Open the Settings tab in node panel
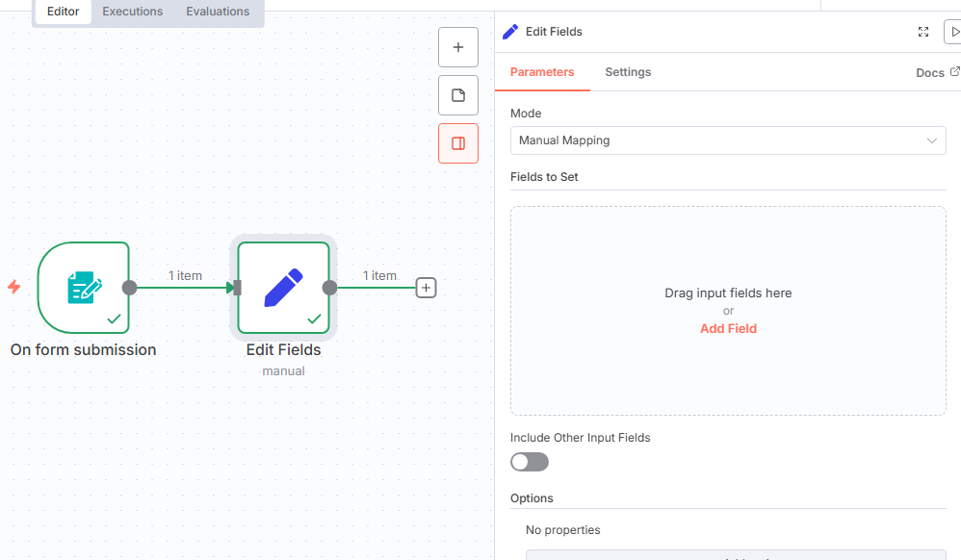Screen dimensions: 961x560 click(x=628, y=72)
